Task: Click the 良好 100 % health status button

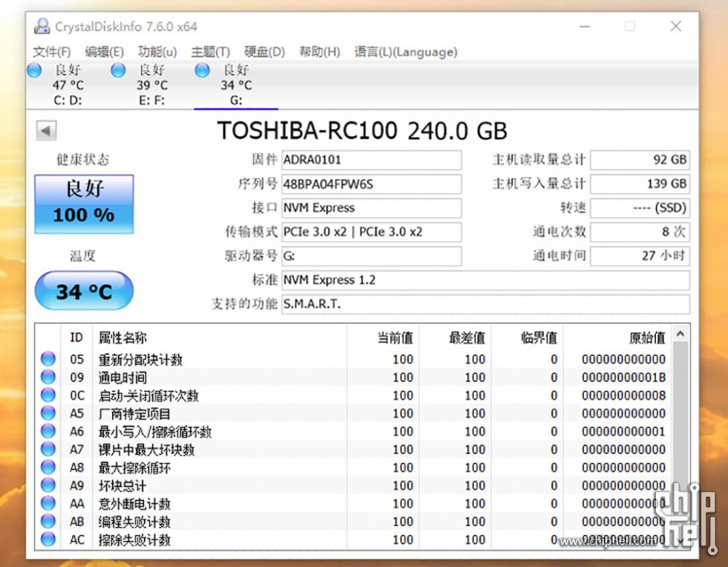Action: coord(84,204)
